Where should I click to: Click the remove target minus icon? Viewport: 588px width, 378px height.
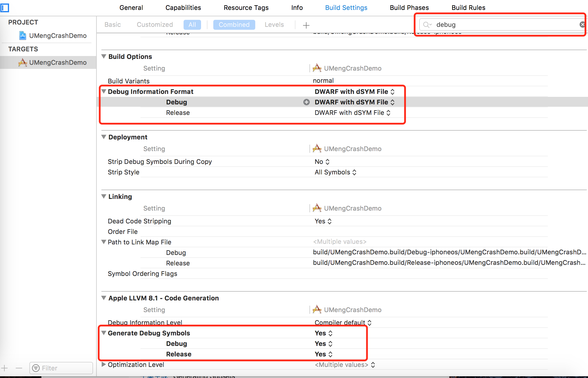[x=19, y=368]
